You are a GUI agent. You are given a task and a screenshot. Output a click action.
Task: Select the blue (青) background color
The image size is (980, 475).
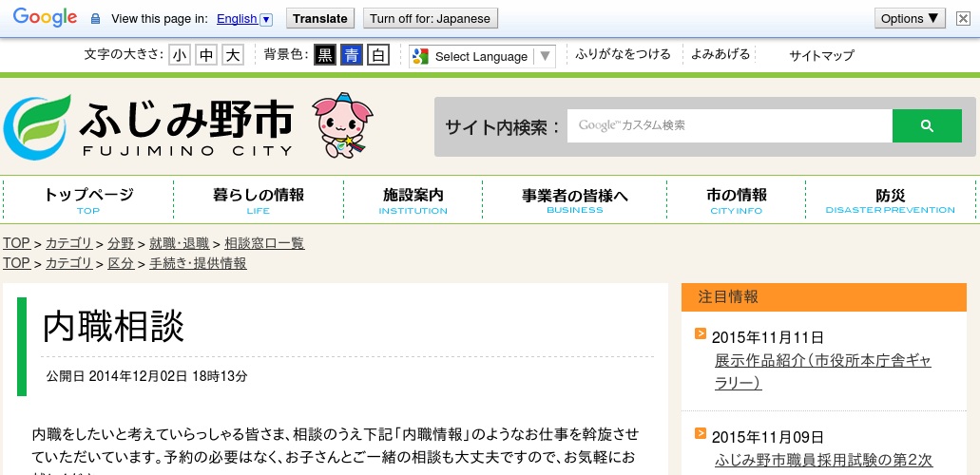click(352, 55)
